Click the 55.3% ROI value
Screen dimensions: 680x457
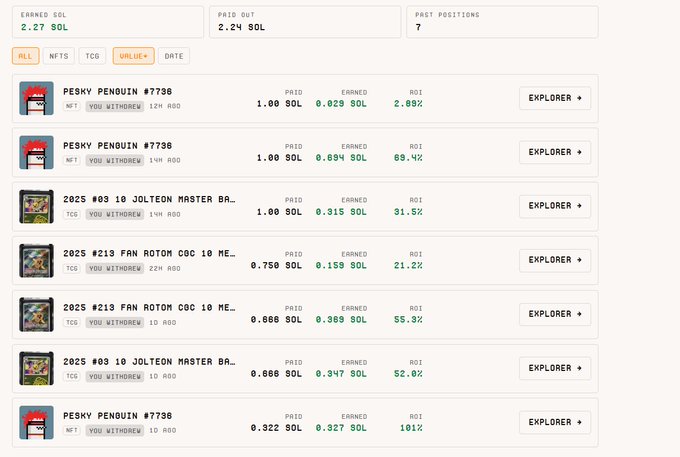pos(408,320)
